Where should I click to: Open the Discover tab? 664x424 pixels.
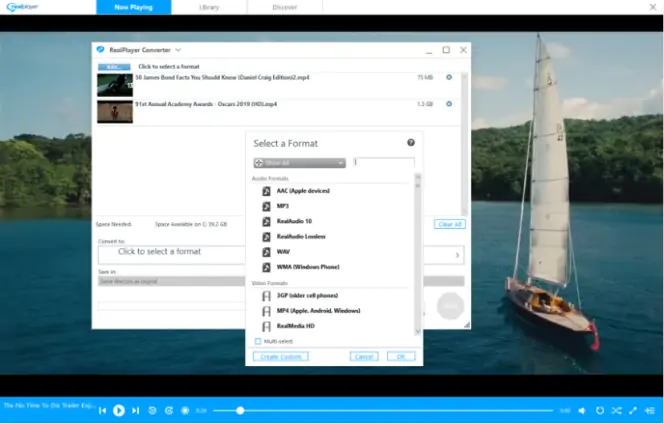[x=285, y=7]
